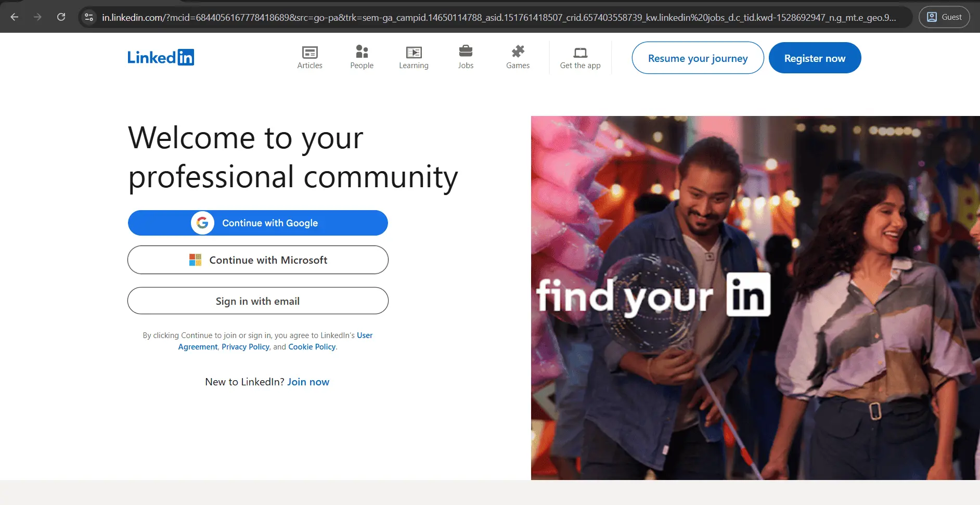This screenshot has height=505, width=980.
Task: Click the Microsoft logo in the sign-in option
Action: pyautogui.click(x=195, y=260)
